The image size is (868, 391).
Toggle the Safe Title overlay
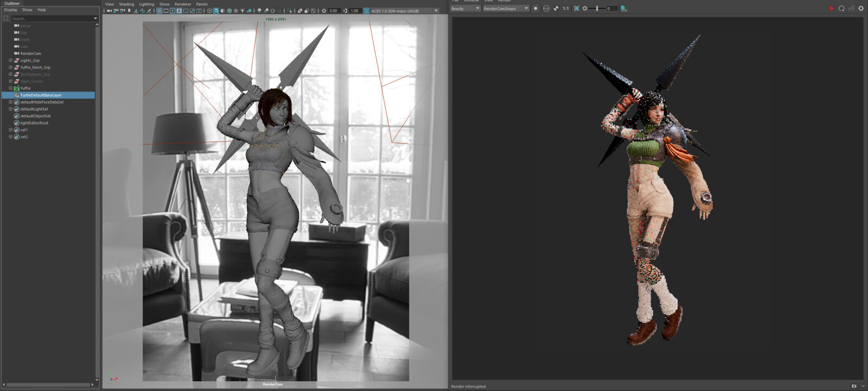(199, 11)
